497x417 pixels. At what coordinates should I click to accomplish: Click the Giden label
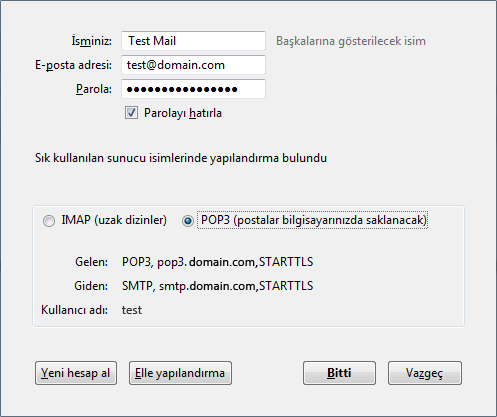[91, 286]
